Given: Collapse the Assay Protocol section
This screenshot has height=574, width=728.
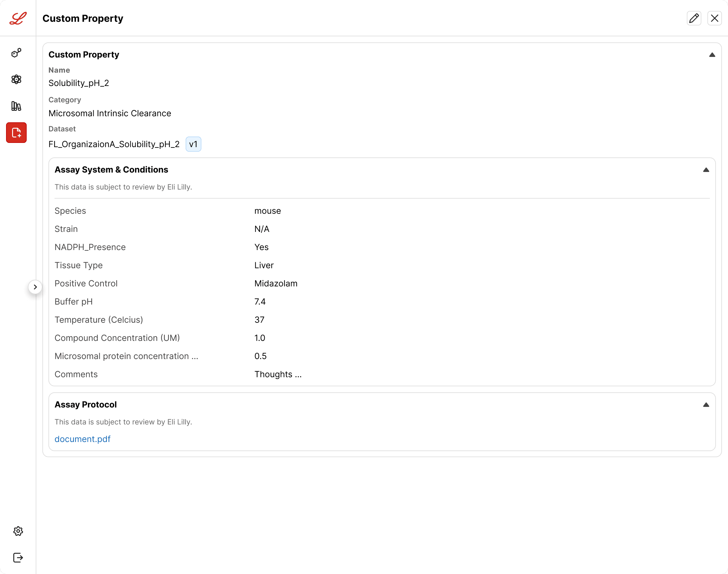Looking at the screenshot, I should point(706,405).
